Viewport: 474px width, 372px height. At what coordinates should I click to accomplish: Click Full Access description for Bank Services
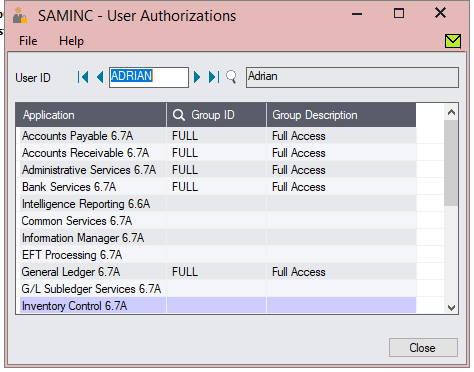tap(299, 187)
